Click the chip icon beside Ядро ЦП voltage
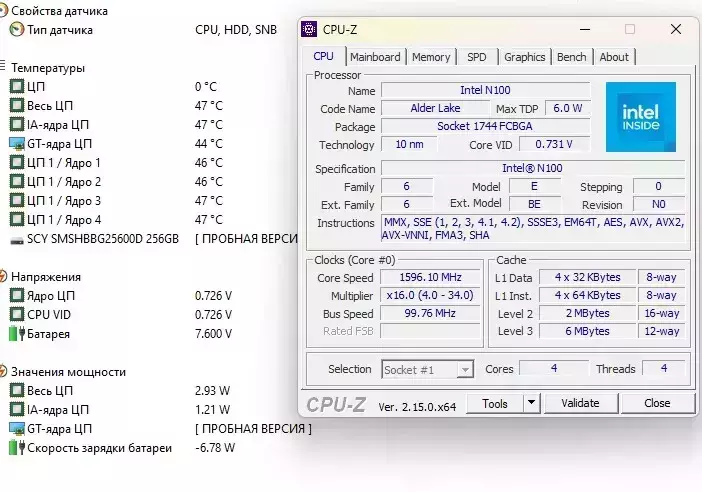This screenshot has height=492, width=702. 17,295
